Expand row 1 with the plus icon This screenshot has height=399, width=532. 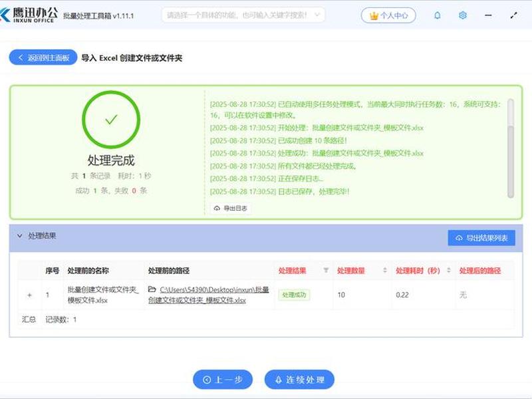point(29,295)
